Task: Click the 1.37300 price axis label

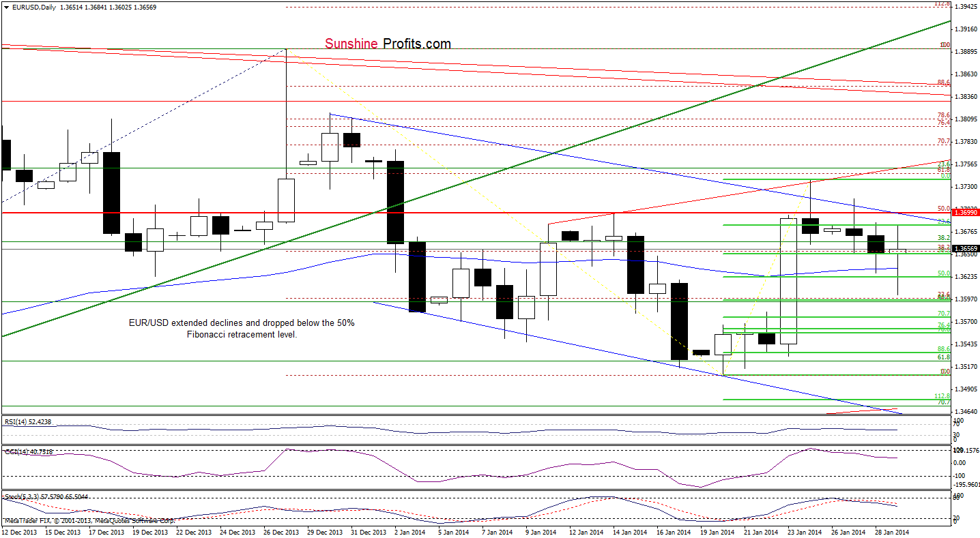Action: coord(966,187)
